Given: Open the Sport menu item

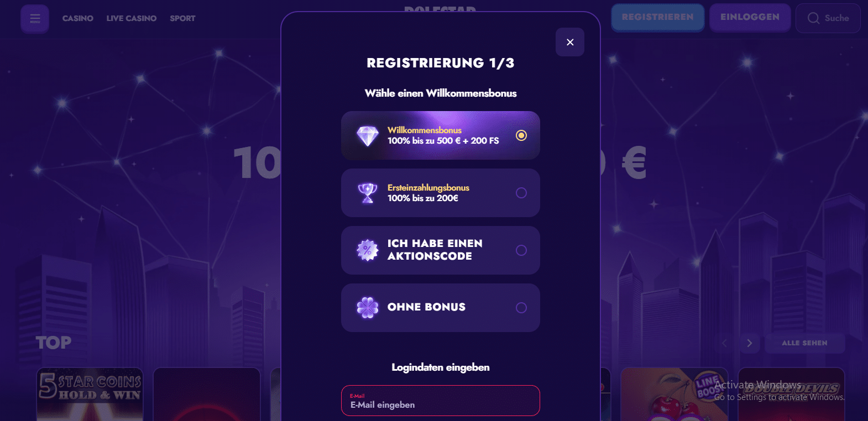Looking at the screenshot, I should click(182, 18).
